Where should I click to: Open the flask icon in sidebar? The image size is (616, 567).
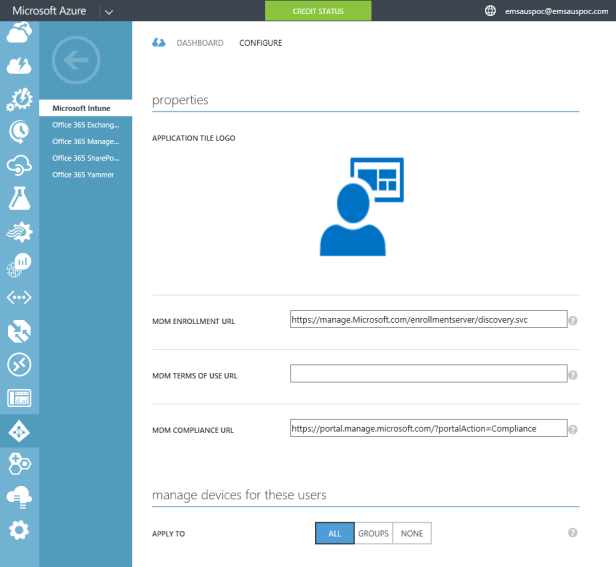tap(19, 198)
